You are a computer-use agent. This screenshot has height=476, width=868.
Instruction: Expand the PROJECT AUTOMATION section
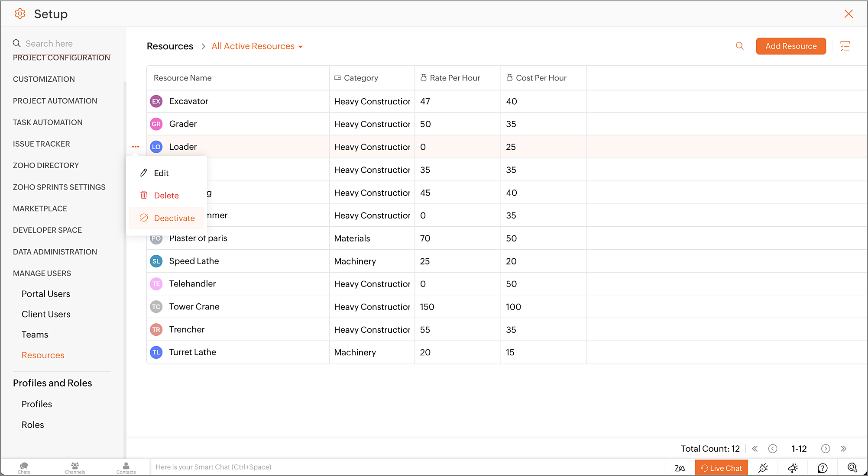[55, 101]
